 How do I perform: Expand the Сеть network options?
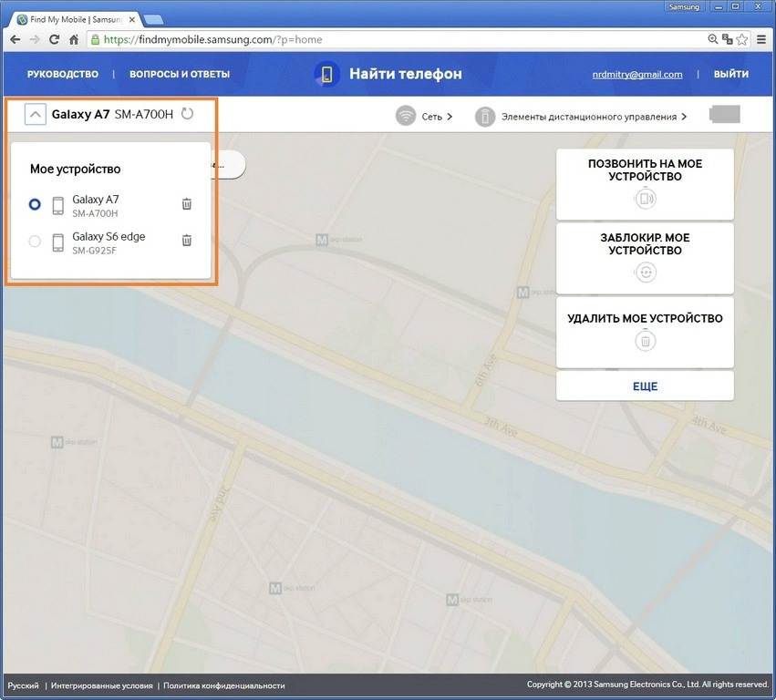437,117
